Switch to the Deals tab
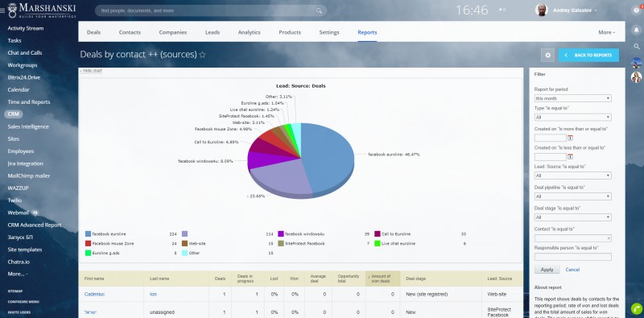The width and height of the screenshot is (644, 318). pos(93,32)
